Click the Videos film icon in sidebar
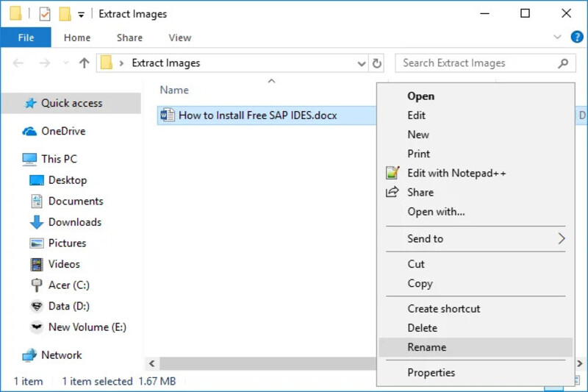Viewport: 588px width, 392px height. click(x=36, y=264)
